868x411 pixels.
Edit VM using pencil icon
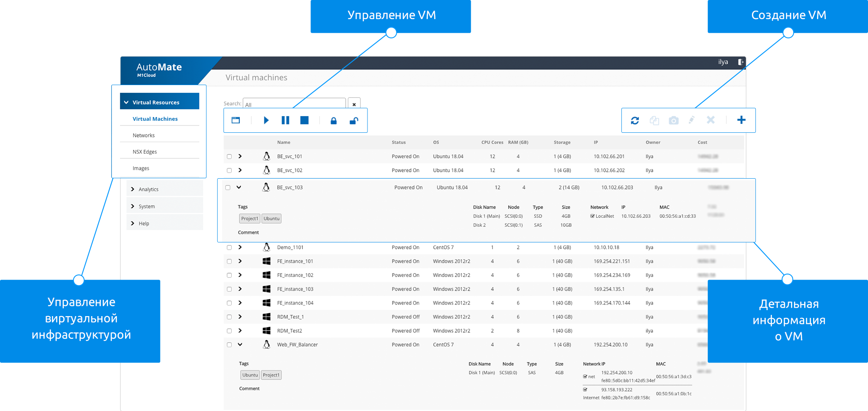pyautogui.click(x=692, y=120)
